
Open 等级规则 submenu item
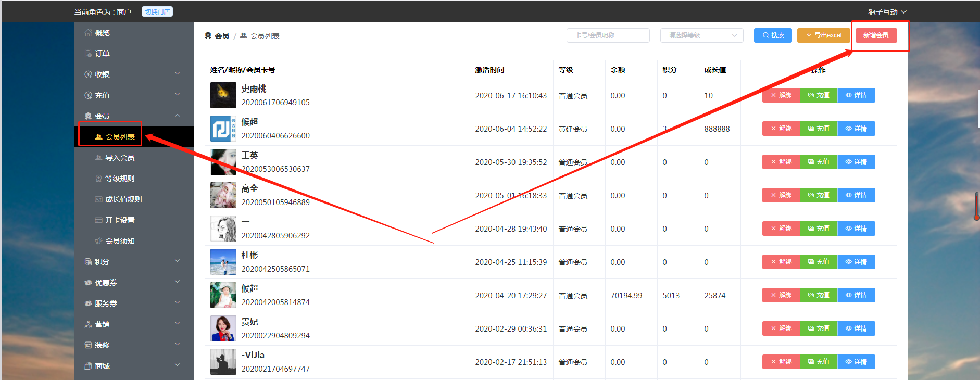pyautogui.click(x=134, y=179)
